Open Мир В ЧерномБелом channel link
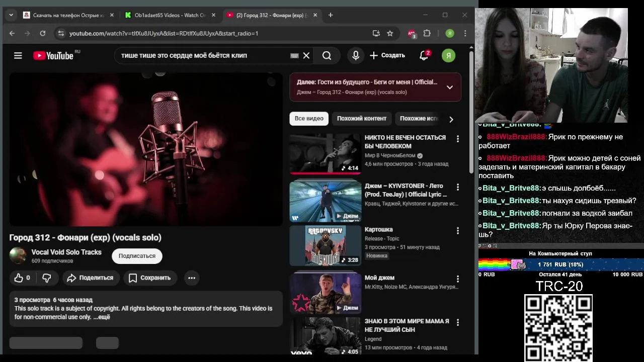Image resolution: width=644 pixels, height=362 pixels. pyautogui.click(x=390, y=155)
